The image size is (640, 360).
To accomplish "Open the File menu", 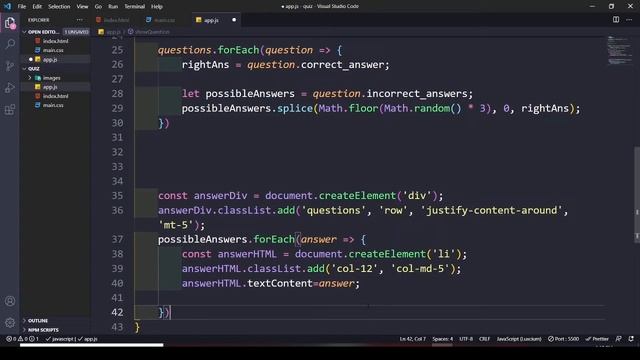I will click(22, 7).
